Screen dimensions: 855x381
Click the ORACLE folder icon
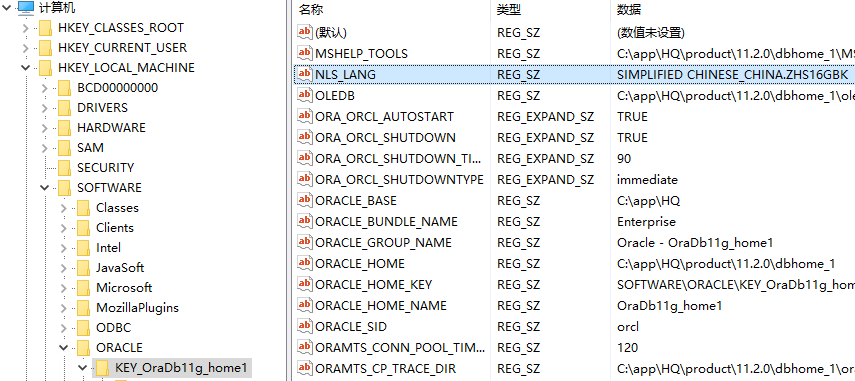pyautogui.click(x=83, y=348)
